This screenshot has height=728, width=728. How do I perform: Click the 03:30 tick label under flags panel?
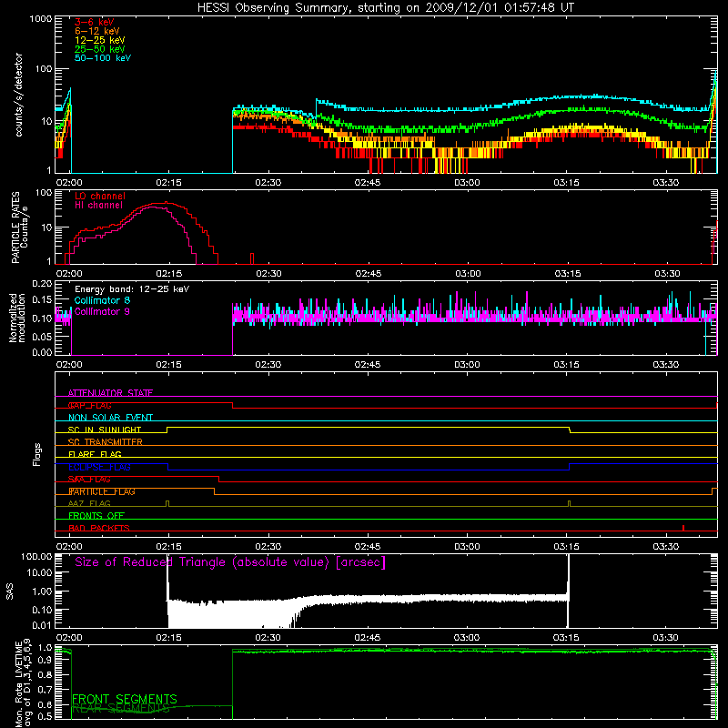tap(666, 547)
